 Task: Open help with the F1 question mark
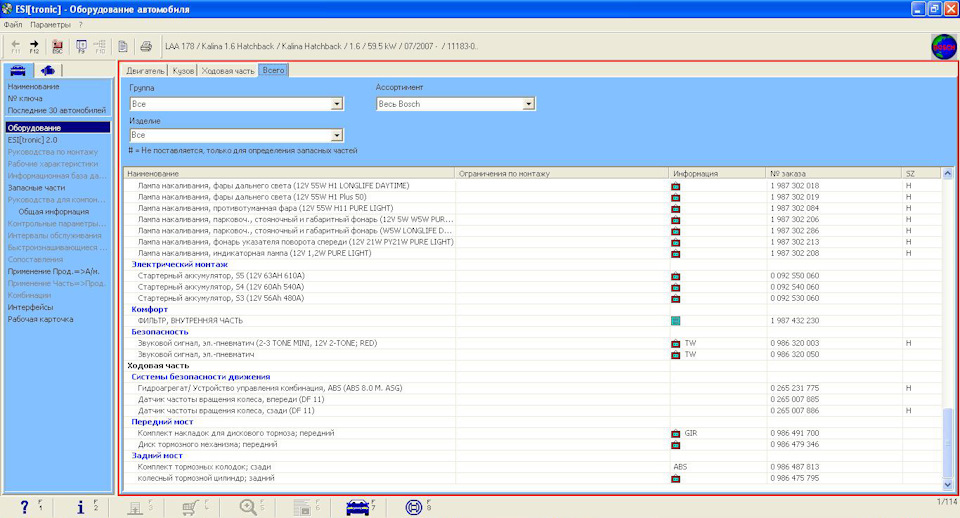pos(24,507)
